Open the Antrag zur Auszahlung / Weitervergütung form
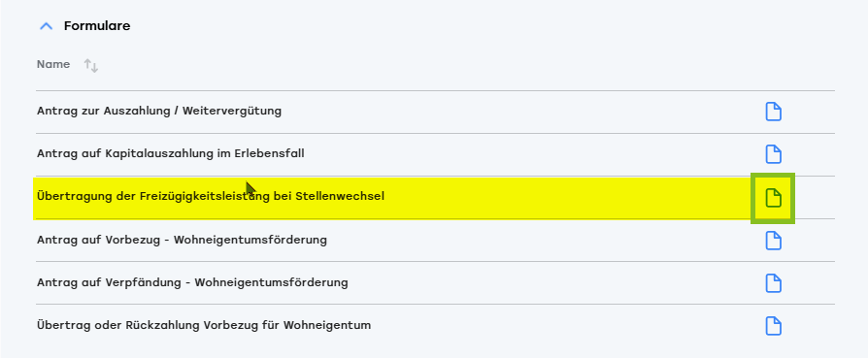The image size is (868, 358). pyautogui.click(x=159, y=112)
